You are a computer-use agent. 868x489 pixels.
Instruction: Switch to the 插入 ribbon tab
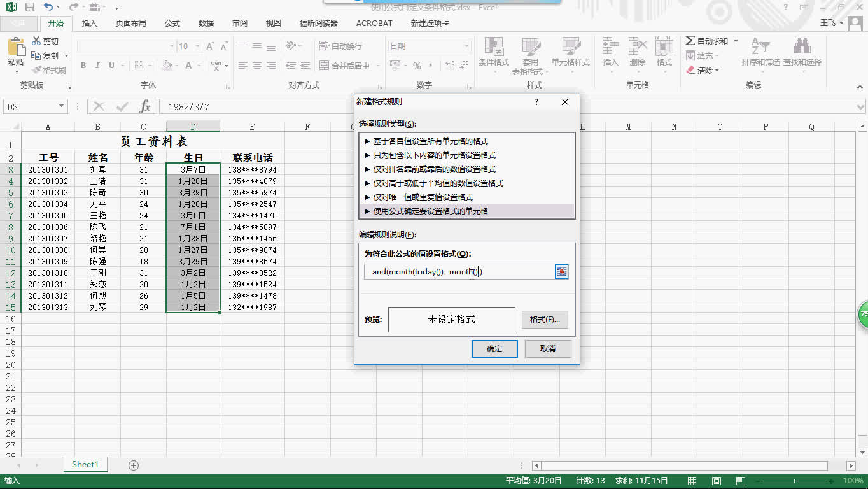point(88,23)
